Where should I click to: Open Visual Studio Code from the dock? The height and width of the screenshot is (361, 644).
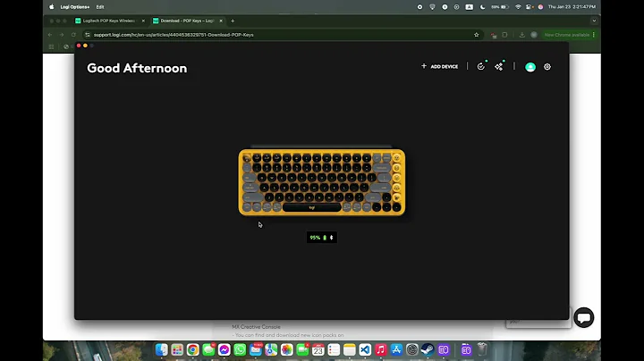pyautogui.click(x=365, y=350)
